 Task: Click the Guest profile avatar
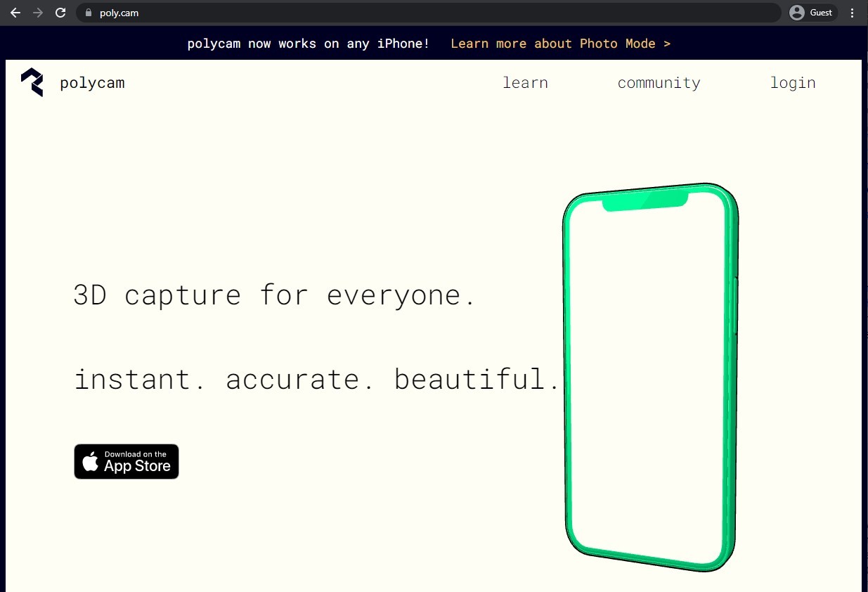[x=797, y=13]
